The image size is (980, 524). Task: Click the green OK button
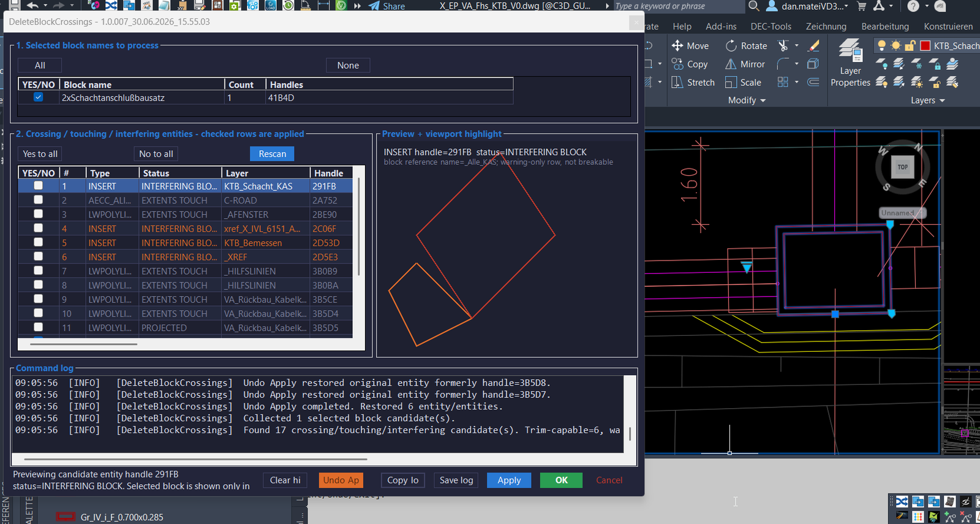[x=561, y=480]
